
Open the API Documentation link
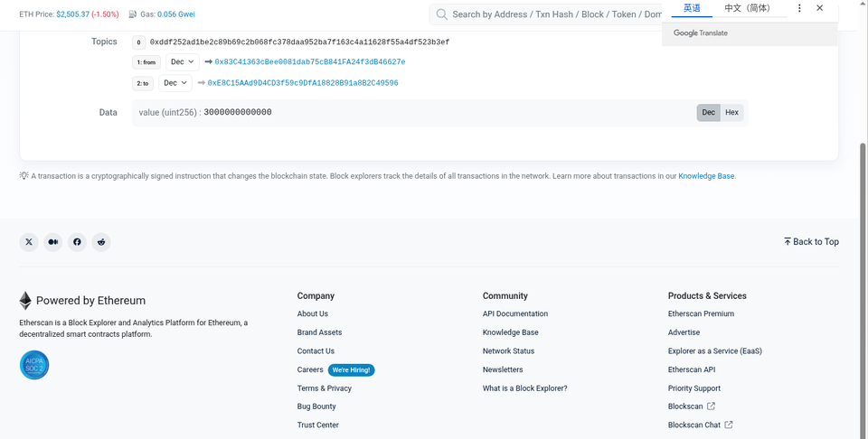515,313
